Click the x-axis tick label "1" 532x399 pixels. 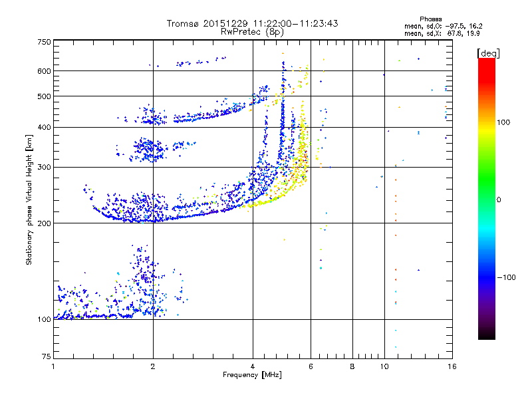(x=53, y=366)
